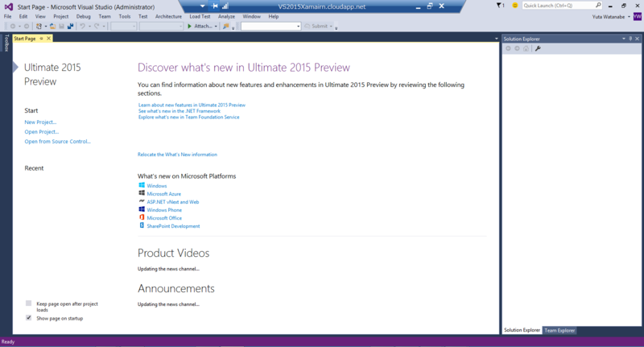The height and width of the screenshot is (347, 644).
Task: Open the Load Test menu
Action: (200, 16)
